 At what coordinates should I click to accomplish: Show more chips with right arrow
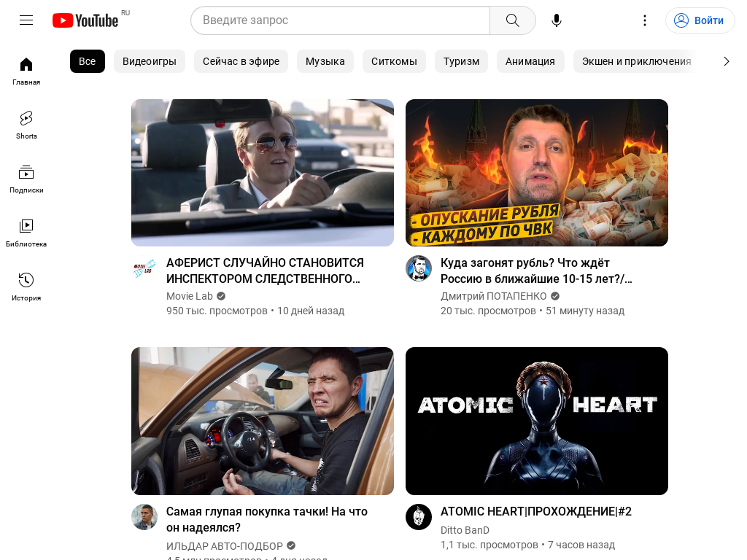(726, 61)
